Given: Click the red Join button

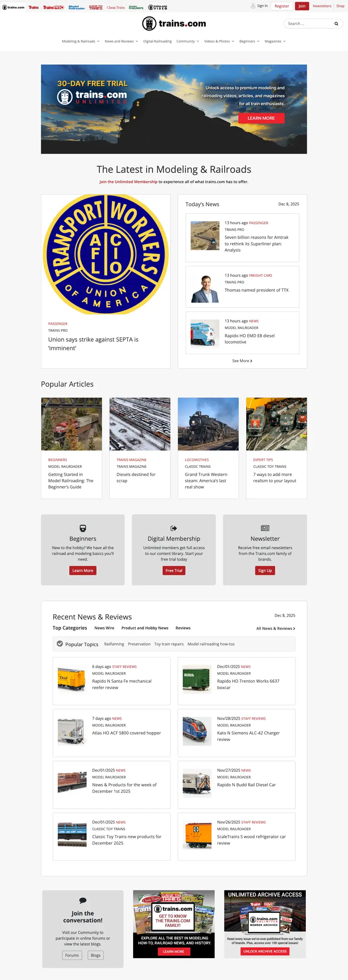Looking at the screenshot, I should [x=302, y=6].
